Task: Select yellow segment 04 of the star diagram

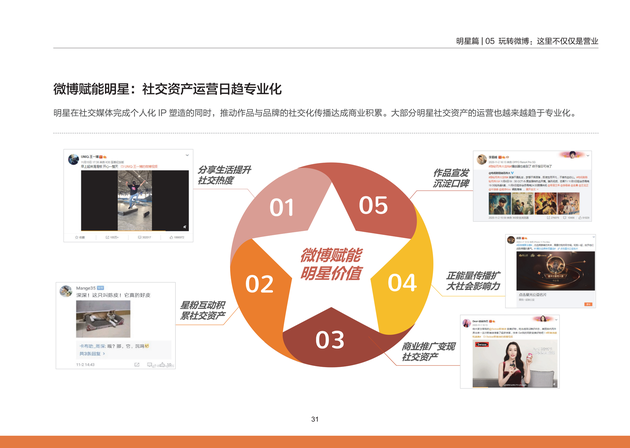Action: (402, 282)
